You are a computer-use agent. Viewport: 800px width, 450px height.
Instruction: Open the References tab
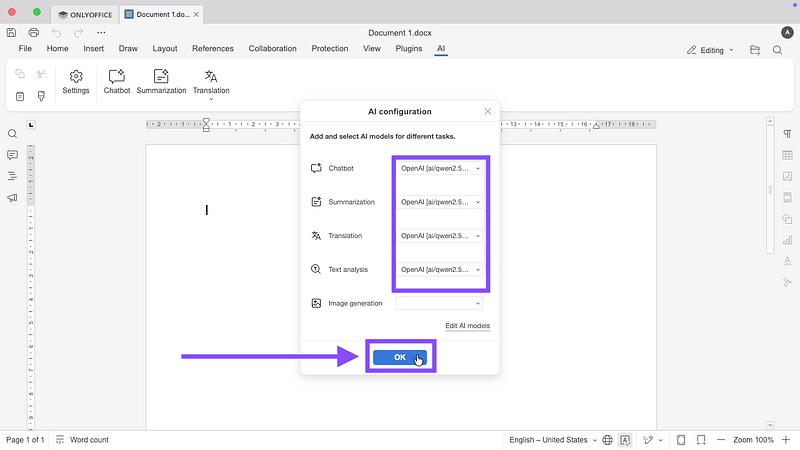tap(212, 48)
